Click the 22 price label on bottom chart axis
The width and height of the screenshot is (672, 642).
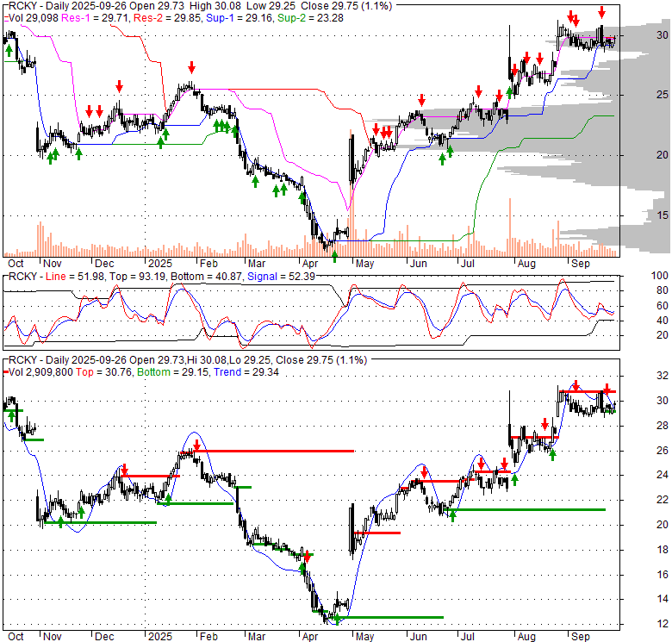click(663, 500)
